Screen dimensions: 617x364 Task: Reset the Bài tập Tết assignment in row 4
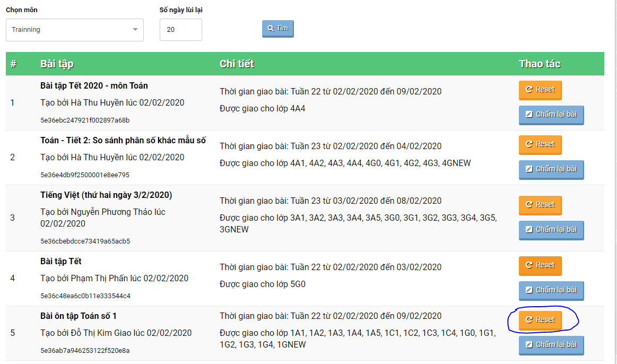click(x=540, y=265)
